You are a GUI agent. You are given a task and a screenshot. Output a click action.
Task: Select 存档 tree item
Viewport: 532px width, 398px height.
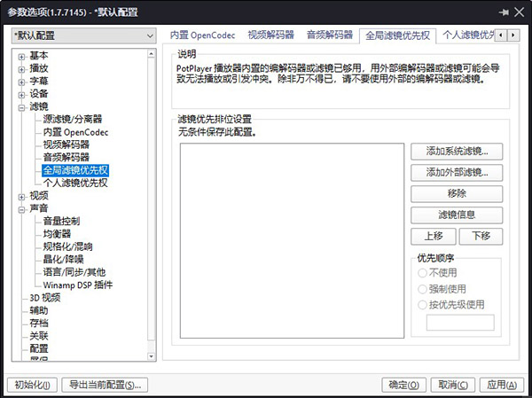[39, 323]
